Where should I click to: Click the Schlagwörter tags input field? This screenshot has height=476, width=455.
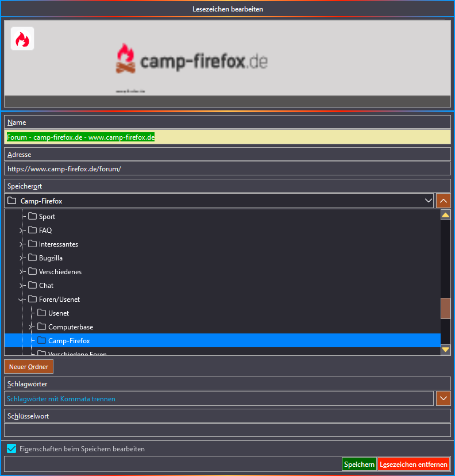(x=219, y=398)
